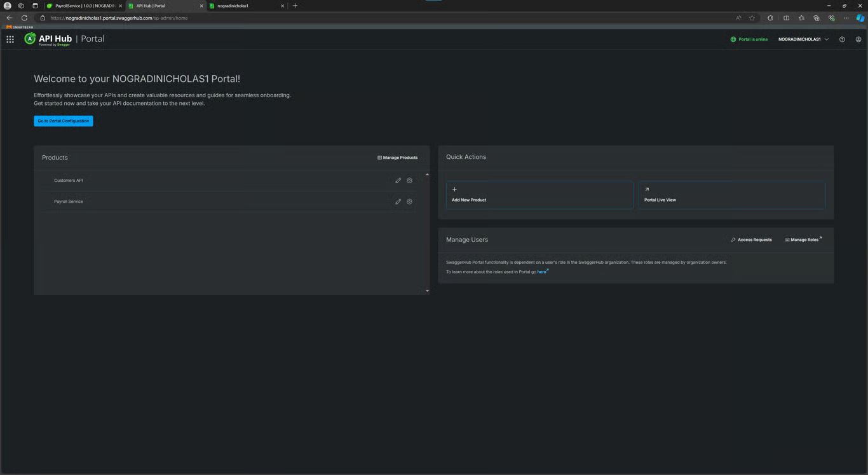868x475 pixels.
Task: Click Go to Portal Configuration button
Action: coord(64,121)
